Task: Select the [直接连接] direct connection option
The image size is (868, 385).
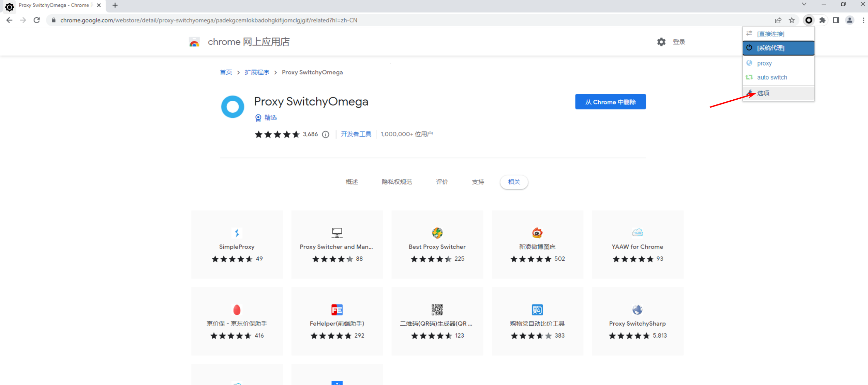Action: point(770,34)
